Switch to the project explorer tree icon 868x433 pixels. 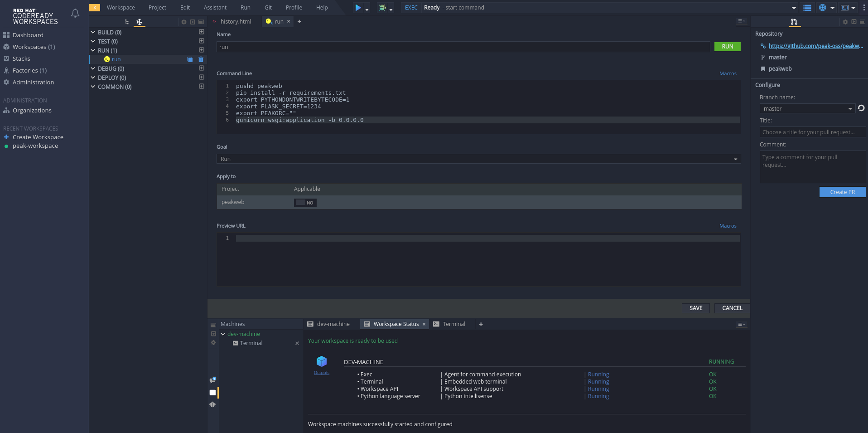click(127, 22)
